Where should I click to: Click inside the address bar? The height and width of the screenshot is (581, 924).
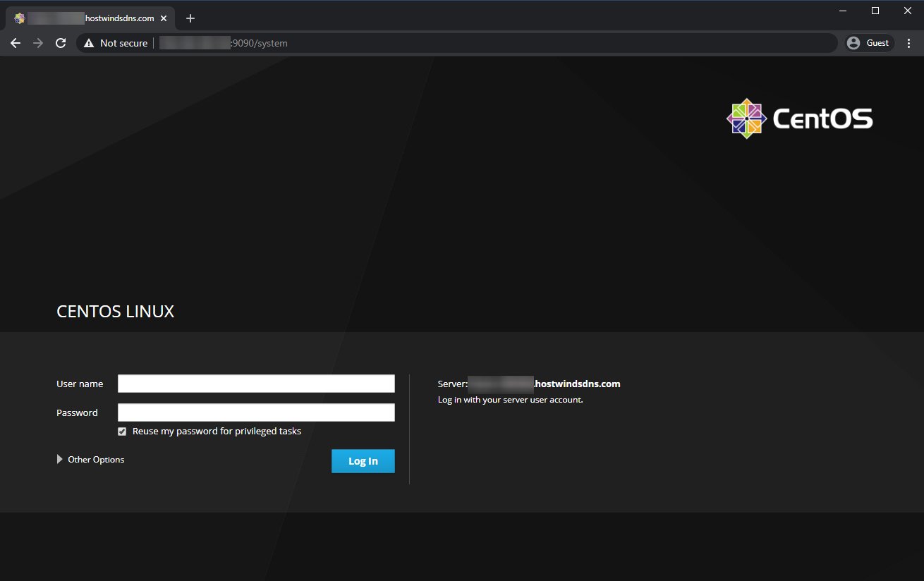[x=282, y=43]
